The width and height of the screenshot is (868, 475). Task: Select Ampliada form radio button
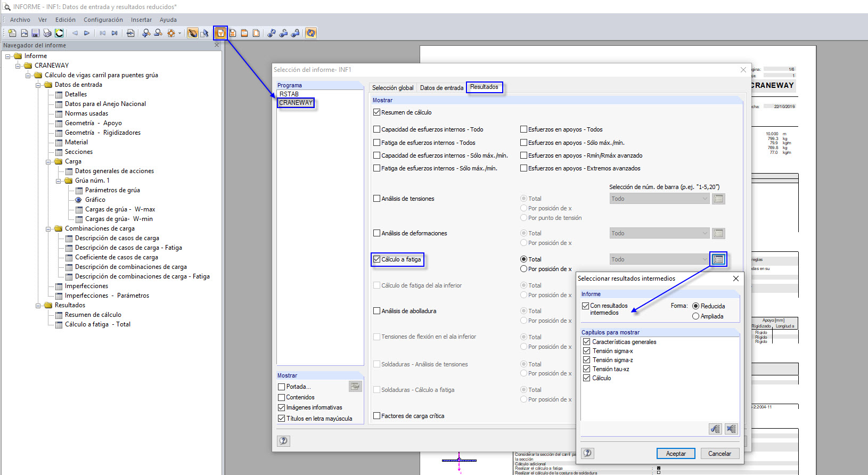tap(695, 316)
